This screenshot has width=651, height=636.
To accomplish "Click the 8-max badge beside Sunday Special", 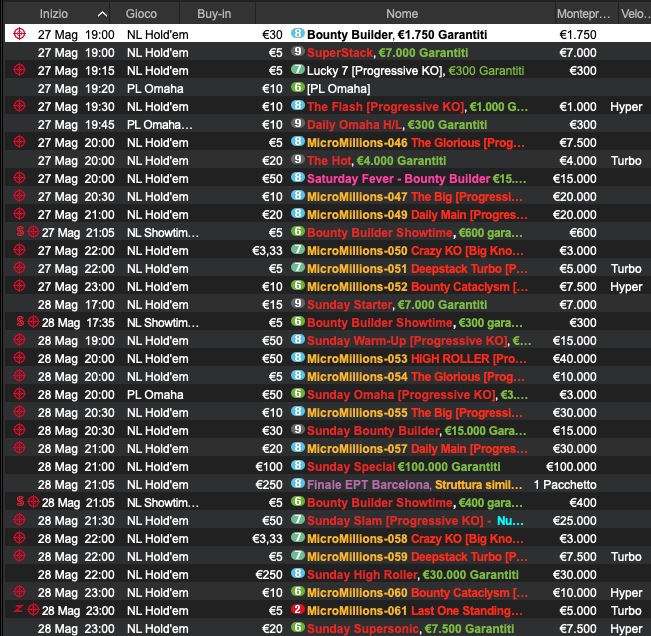I will (297, 465).
